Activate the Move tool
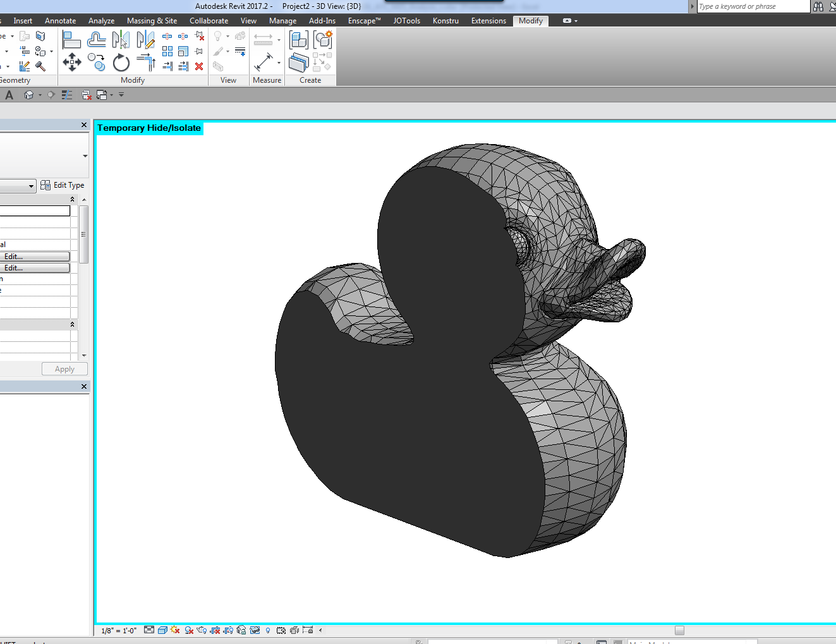Image resolution: width=836 pixels, height=644 pixels. (x=71, y=62)
